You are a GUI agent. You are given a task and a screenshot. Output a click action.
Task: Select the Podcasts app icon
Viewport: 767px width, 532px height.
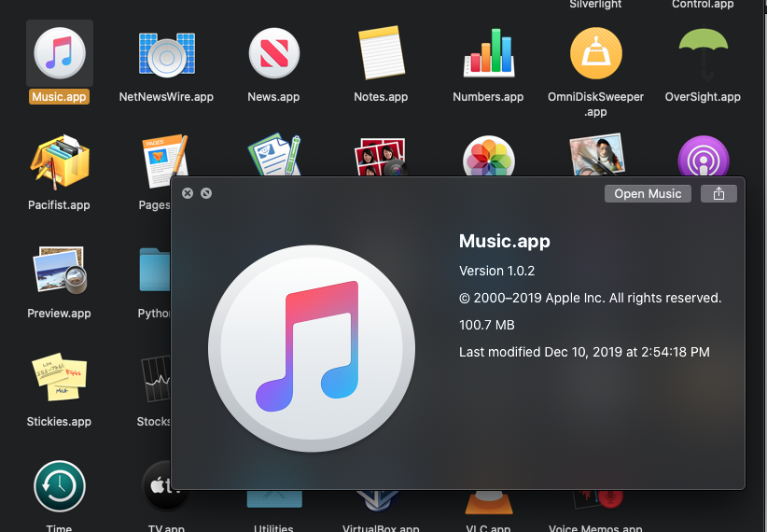pos(704,156)
